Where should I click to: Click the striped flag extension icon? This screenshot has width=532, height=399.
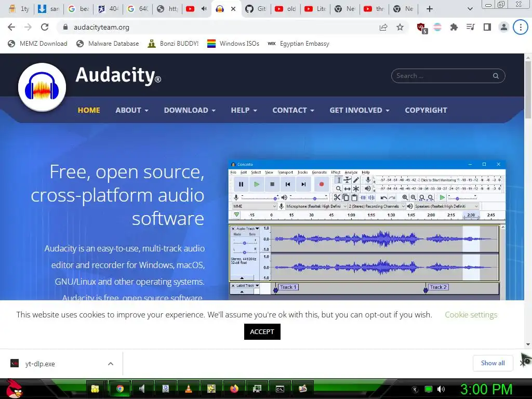(x=437, y=27)
